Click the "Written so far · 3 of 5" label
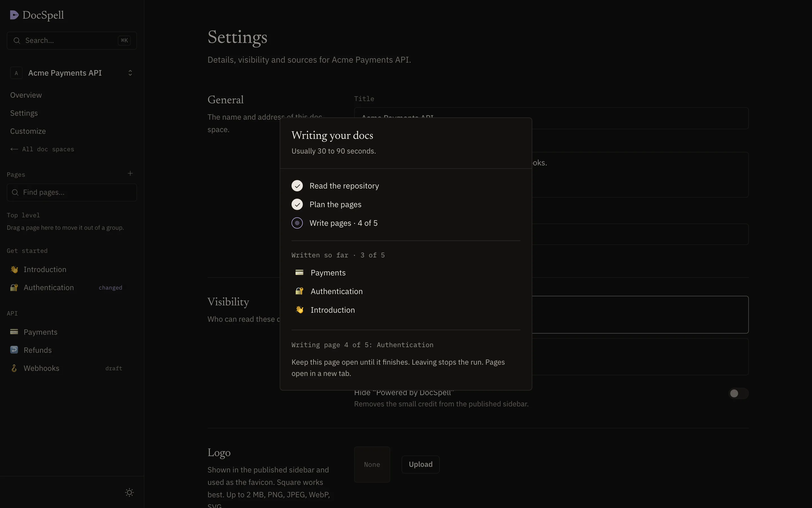Viewport: 812px width, 508px height. click(338, 255)
